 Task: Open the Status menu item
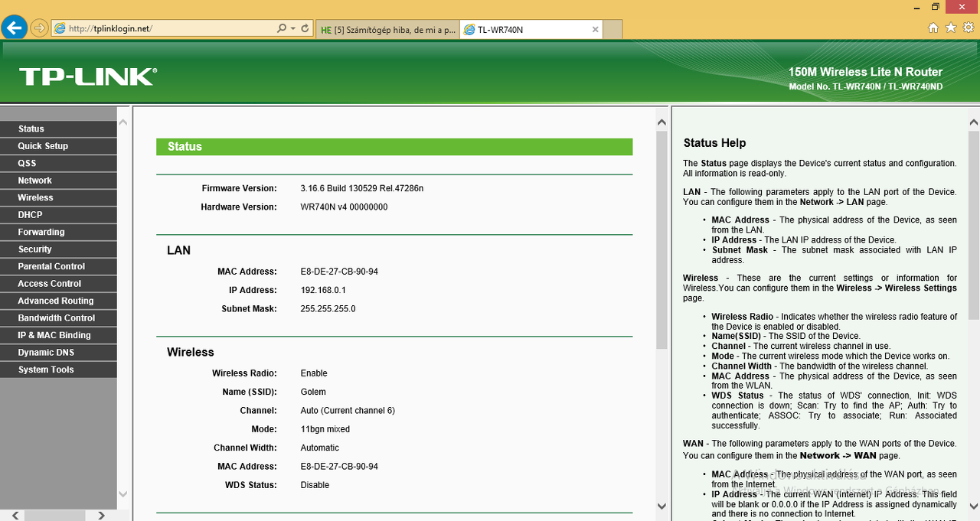(x=58, y=129)
